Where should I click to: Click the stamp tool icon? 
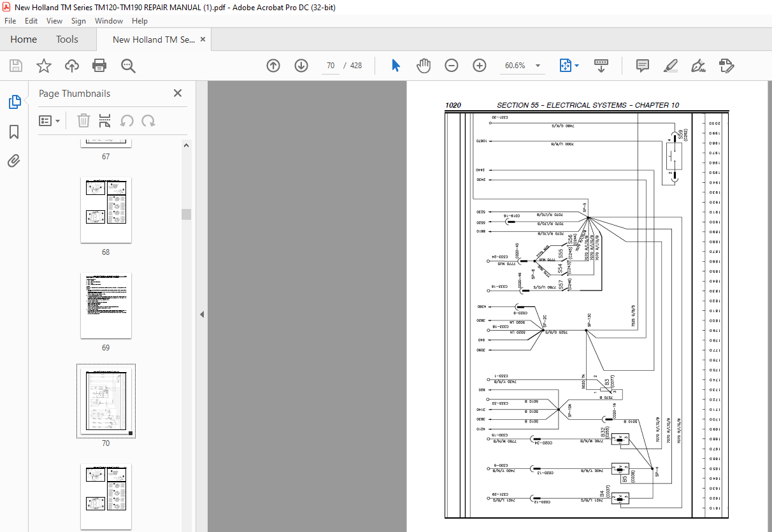[727, 66]
